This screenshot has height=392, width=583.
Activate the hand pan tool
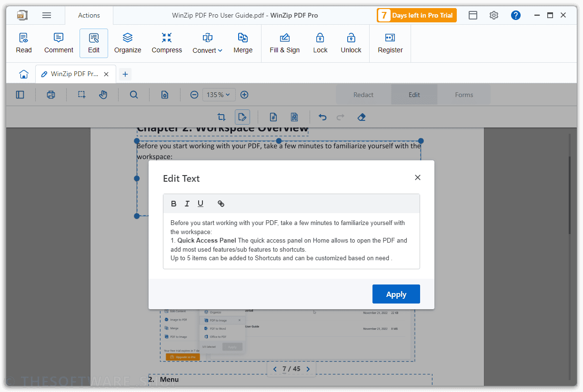pyautogui.click(x=103, y=95)
